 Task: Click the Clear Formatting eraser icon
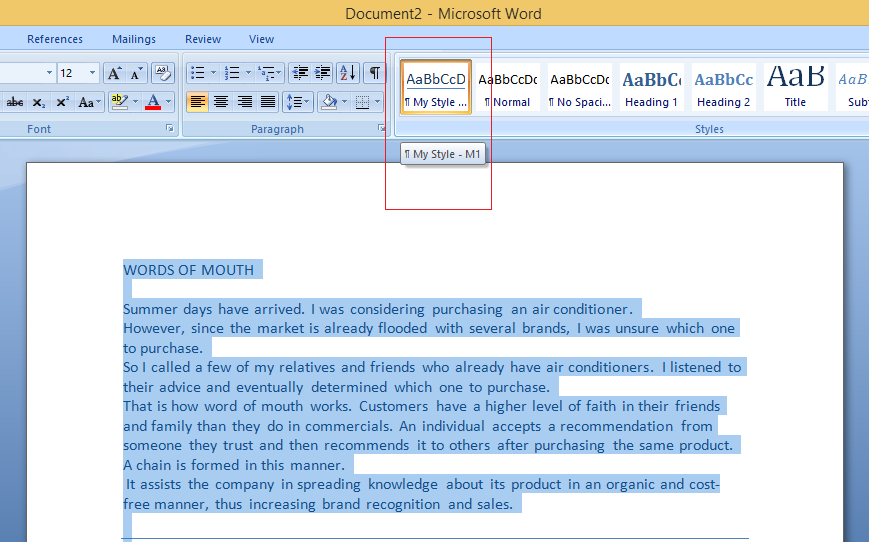(163, 73)
